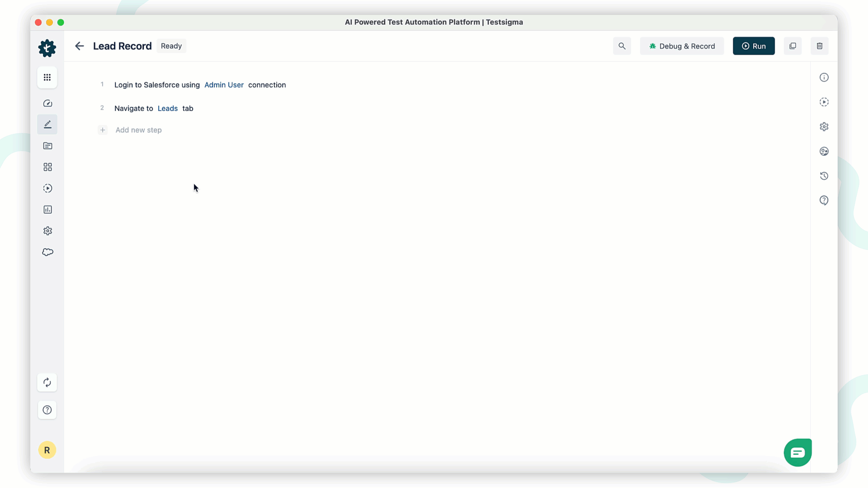This screenshot has height=488, width=868.
Task: Click the Lead Record title
Action: (x=123, y=46)
